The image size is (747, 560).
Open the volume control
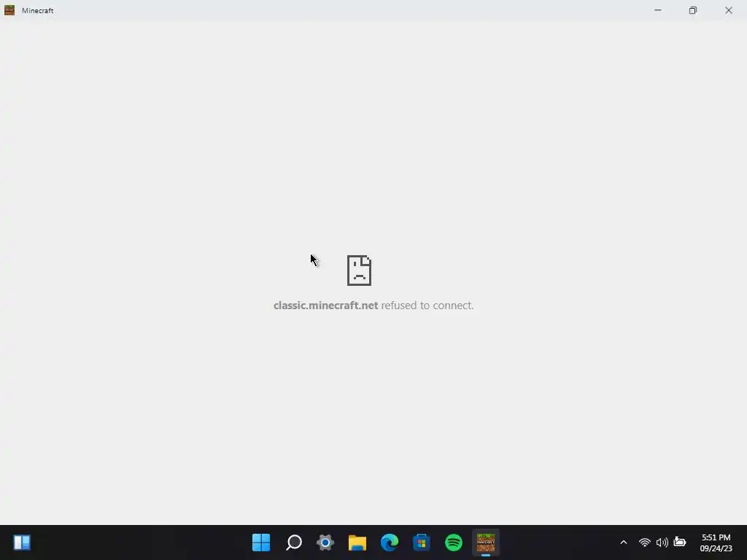pyautogui.click(x=662, y=542)
